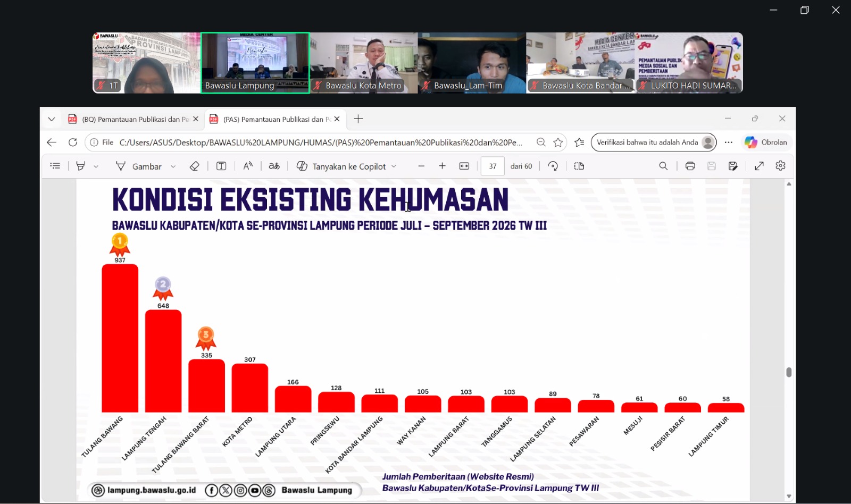The image size is (851, 504).
Task: Enter full screen view of PDF
Action: coord(759,166)
